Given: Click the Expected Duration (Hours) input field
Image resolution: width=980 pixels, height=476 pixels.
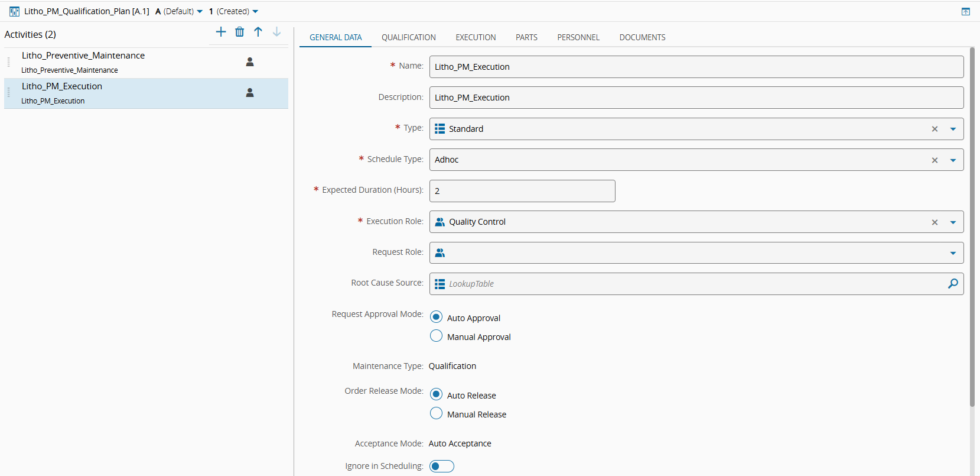Looking at the screenshot, I should 522,191.
